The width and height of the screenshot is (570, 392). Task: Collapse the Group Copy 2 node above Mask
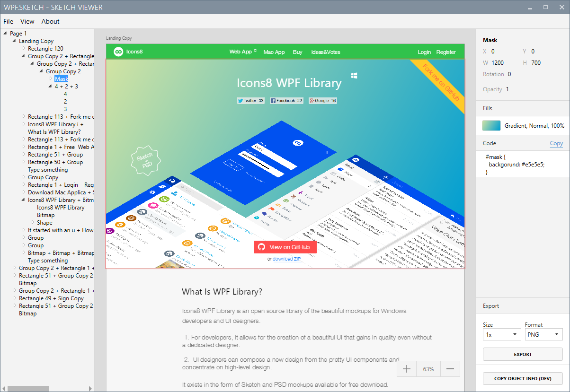tap(41, 71)
